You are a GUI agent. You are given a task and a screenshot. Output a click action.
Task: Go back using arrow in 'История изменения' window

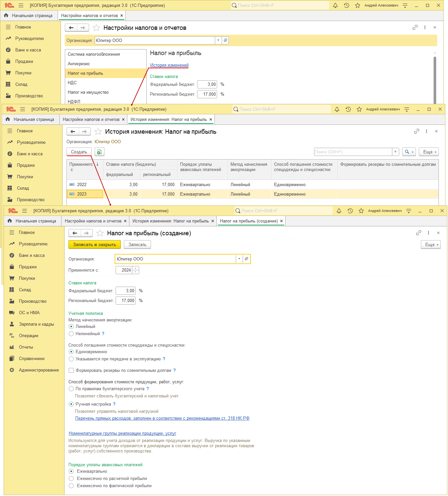[73, 132]
